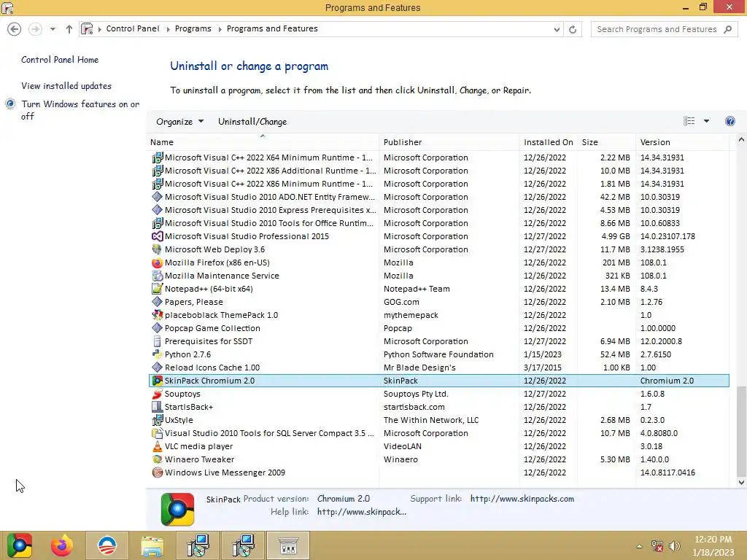Click the Souptoys program icon
This screenshot has height=560, width=747.
coord(158,394)
